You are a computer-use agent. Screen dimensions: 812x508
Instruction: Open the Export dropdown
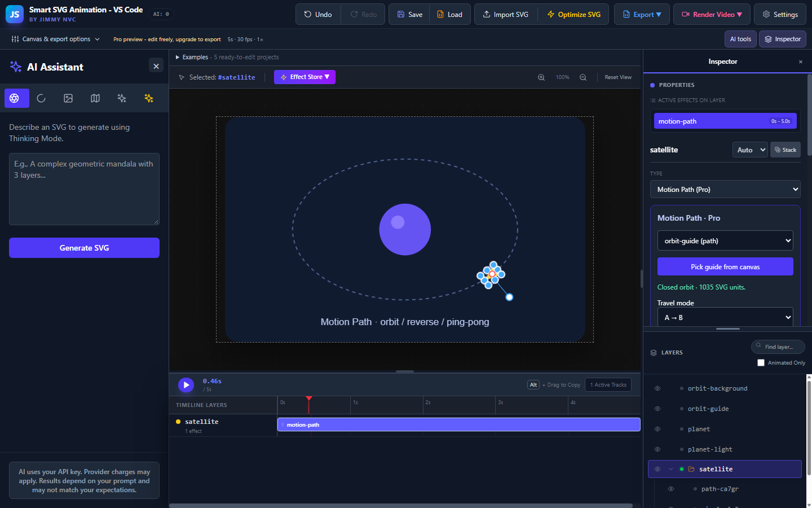(x=642, y=14)
